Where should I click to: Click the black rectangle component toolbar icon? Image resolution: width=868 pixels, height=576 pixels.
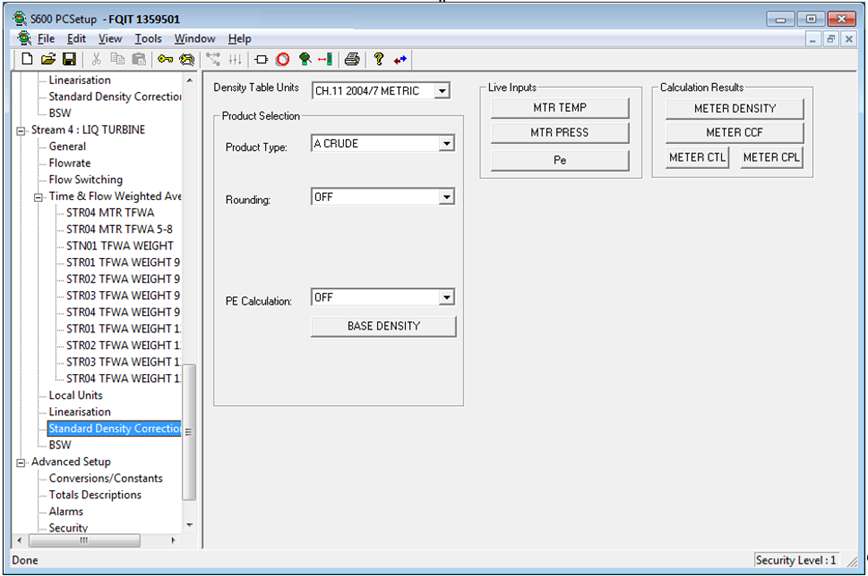tap(261, 59)
